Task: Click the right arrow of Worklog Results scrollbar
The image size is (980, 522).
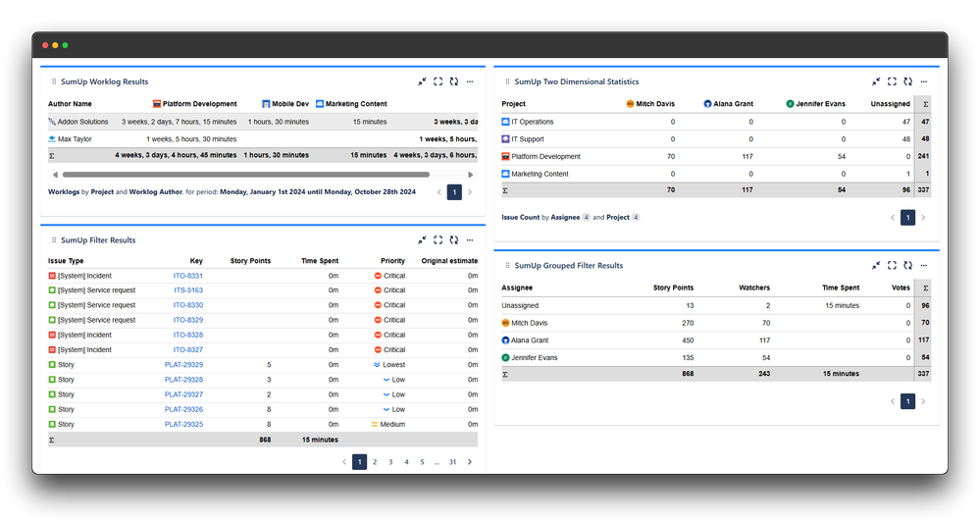Action: tap(471, 175)
